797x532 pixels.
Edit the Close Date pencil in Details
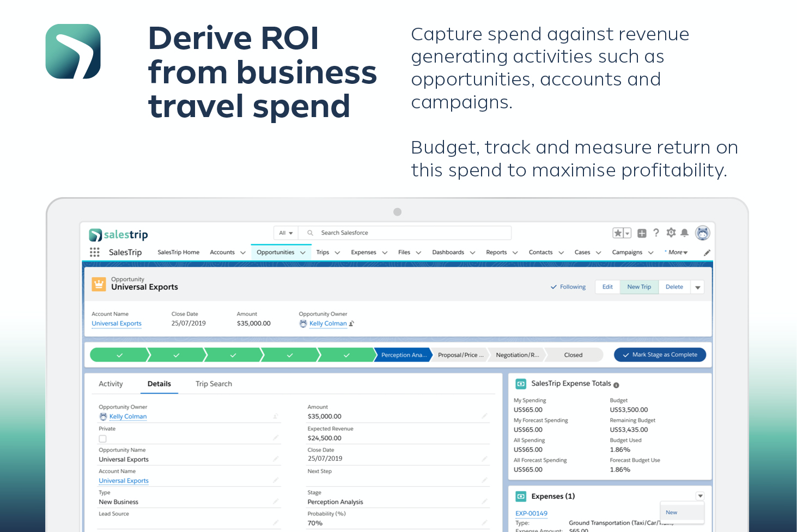(x=484, y=458)
